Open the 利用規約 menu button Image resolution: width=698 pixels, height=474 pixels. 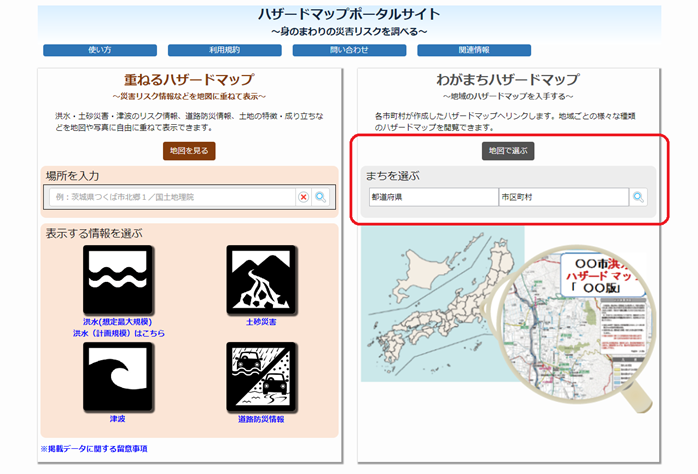[x=224, y=50]
